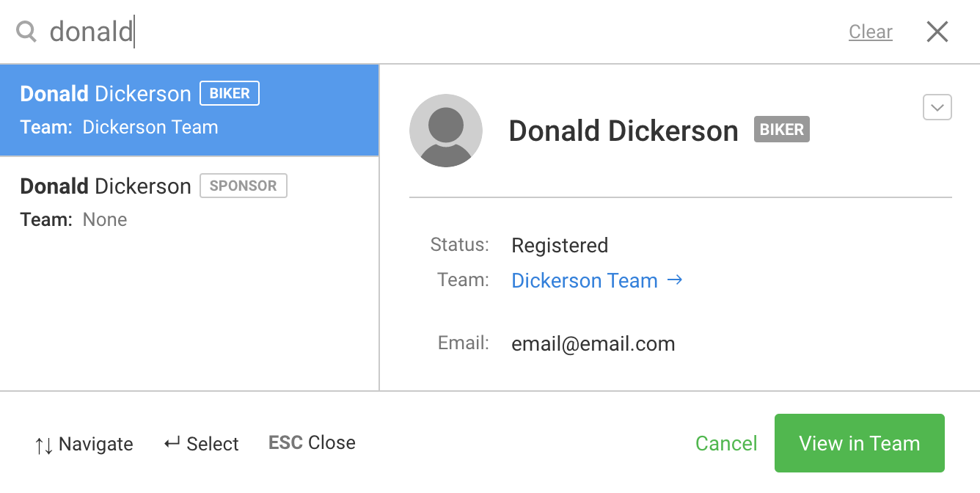
Task: Click into the search field containing 'donald'
Action: 440,32
